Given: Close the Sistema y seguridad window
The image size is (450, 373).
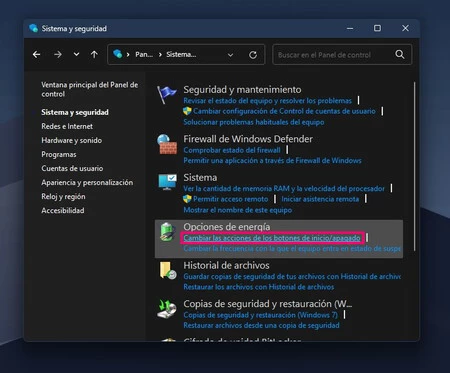Looking at the screenshot, I should pos(405,28).
